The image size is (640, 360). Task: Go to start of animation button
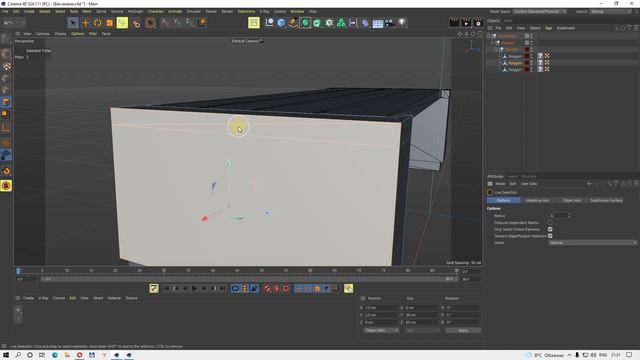coord(166,289)
